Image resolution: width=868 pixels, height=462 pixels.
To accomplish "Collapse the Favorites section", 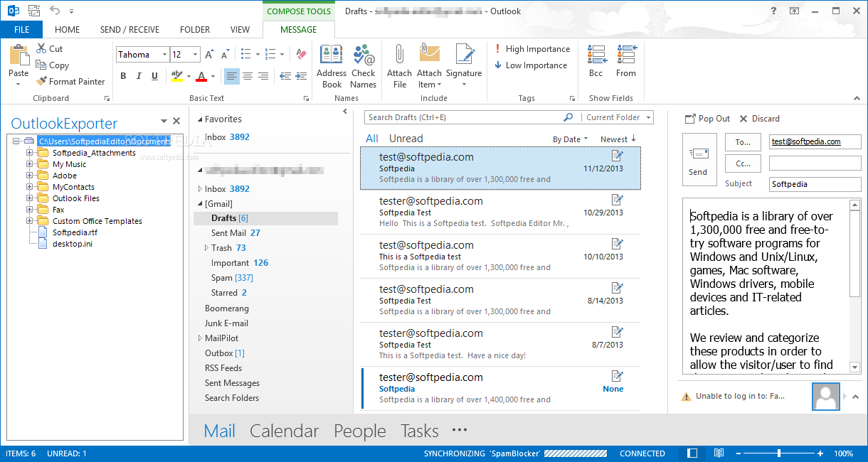I will (x=199, y=119).
